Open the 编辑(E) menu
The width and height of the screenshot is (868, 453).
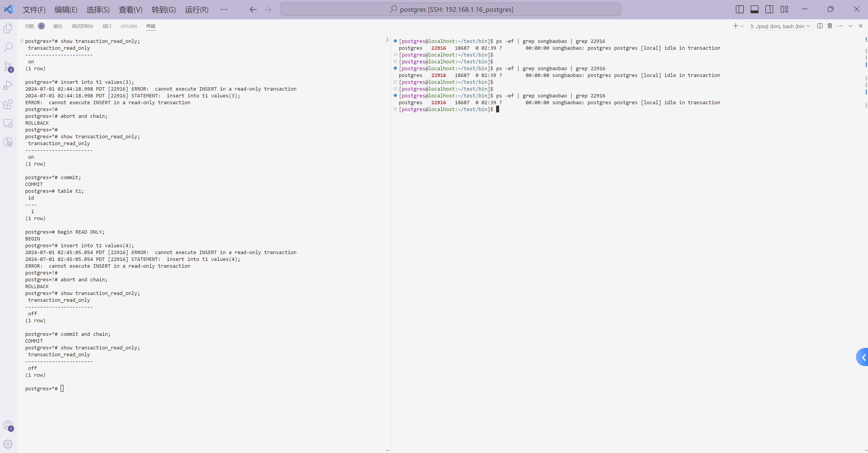[66, 10]
